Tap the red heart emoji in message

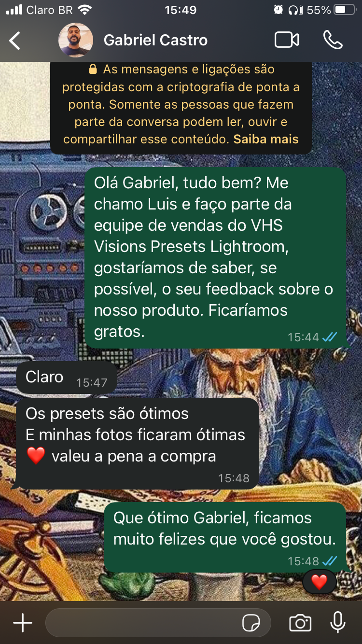click(36, 456)
